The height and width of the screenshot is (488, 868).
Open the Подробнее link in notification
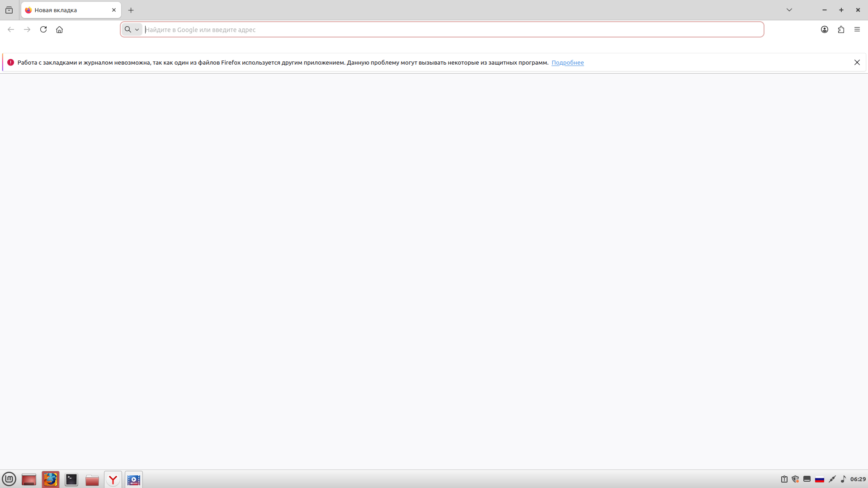(567, 62)
